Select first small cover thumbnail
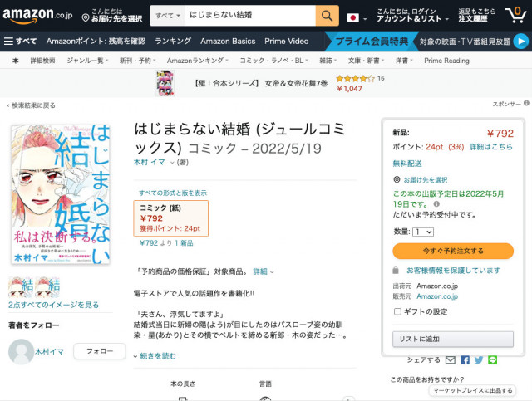 (x=21, y=286)
